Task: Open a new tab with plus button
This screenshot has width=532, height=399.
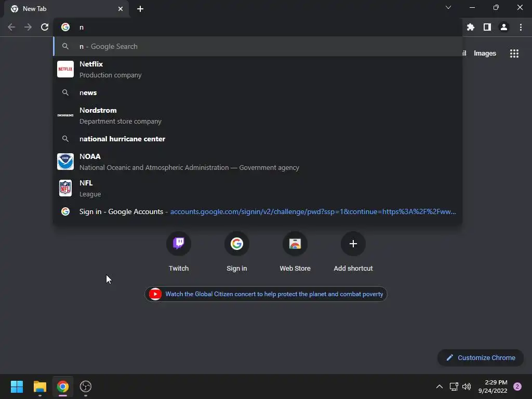Action: click(140, 9)
